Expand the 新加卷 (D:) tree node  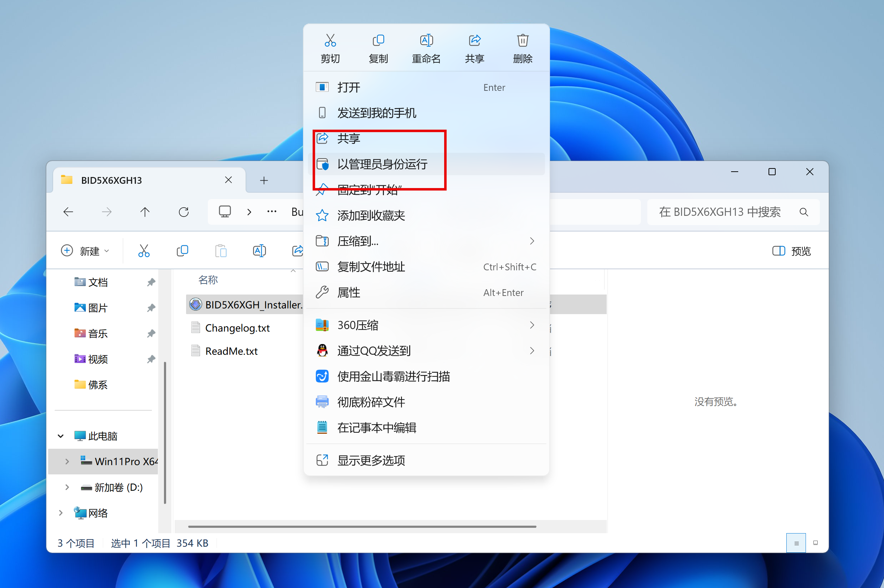point(67,487)
